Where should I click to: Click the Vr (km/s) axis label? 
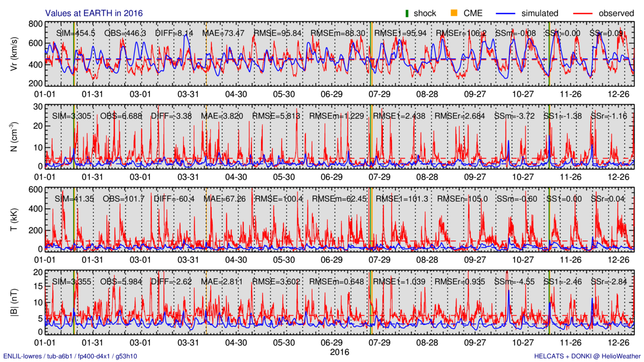pyautogui.click(x=14, y=54)
